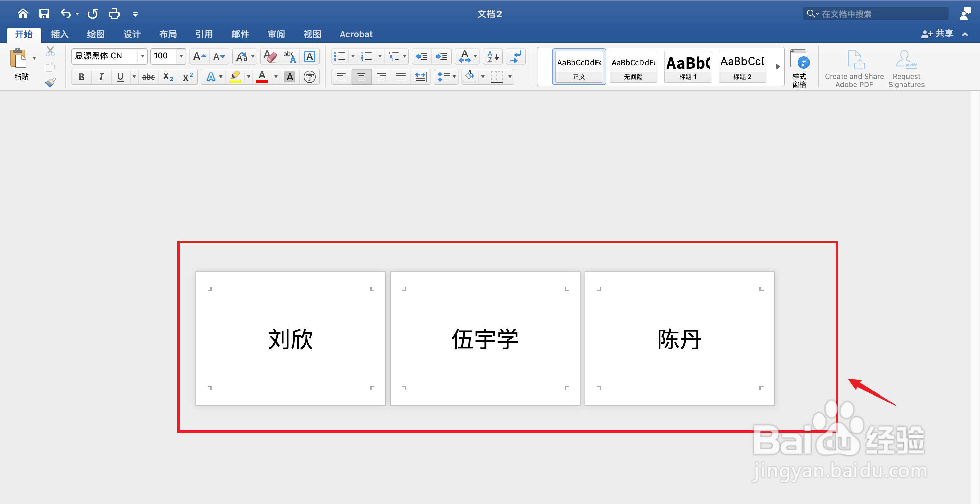Sort text with A-Z icon
This screenshot has width=980, height=504.
(x=493, y=57)
